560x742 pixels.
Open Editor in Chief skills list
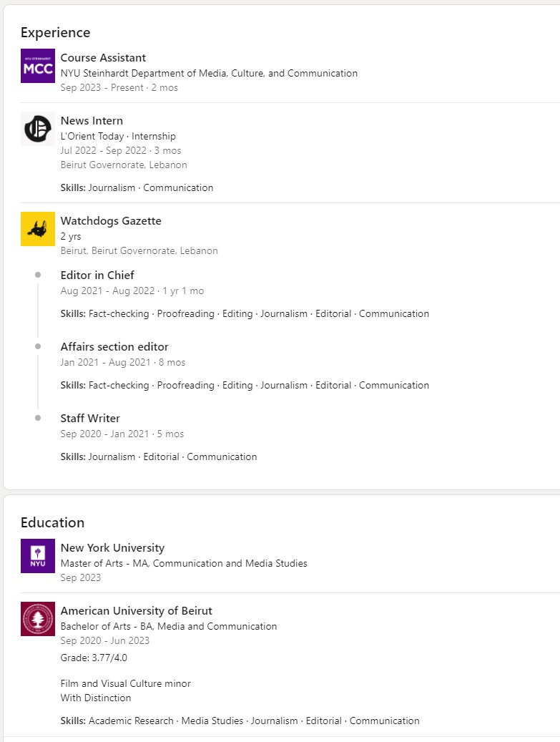(245, 313)
